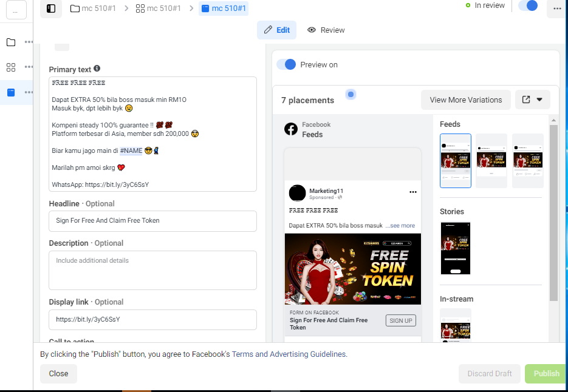Open Terms and Advertising Guidelines link
Screen dimensions: 568x392
tap(289, 354)
